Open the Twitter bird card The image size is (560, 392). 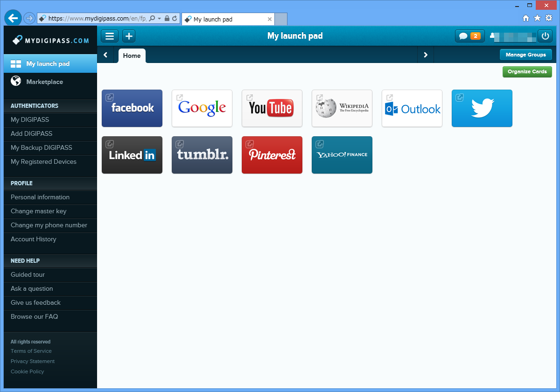[x=482, y=108]
